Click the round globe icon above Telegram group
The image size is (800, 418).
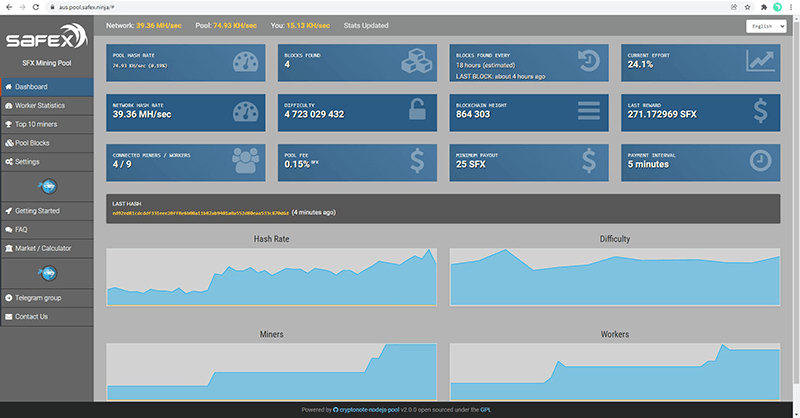coord(48,273)
